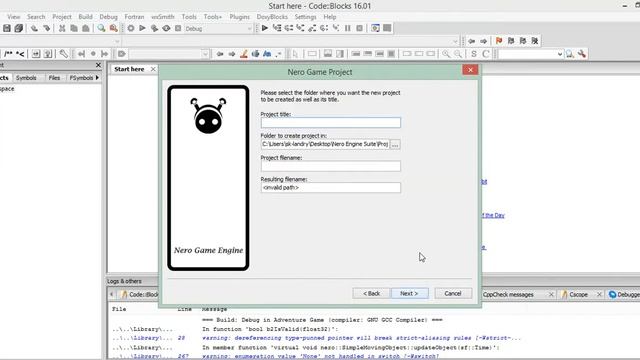640x360 pixels.
Task: Open the Search menu
Action: point(36,17)
